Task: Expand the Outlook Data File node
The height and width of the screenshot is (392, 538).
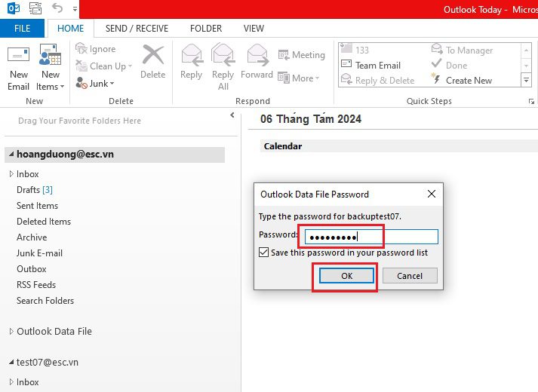Action: click(x=11, y=331)
